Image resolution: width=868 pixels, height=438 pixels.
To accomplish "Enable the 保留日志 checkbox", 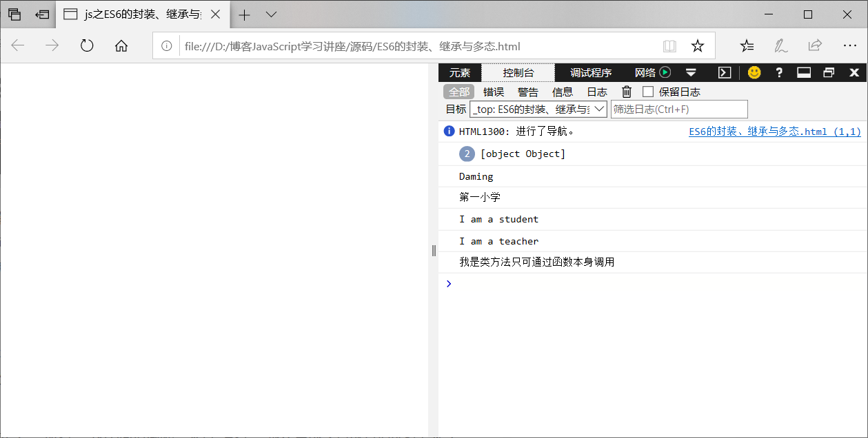I will coord(648,91).
